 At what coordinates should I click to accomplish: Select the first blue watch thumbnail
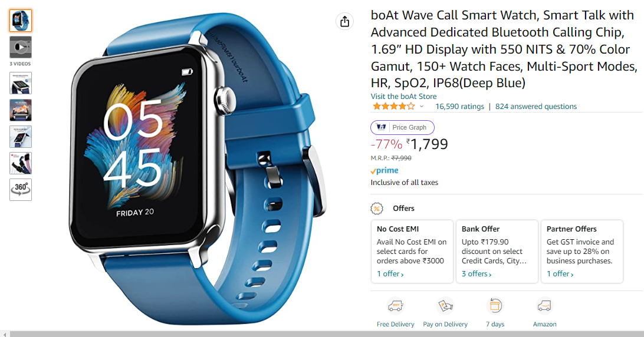21,21
